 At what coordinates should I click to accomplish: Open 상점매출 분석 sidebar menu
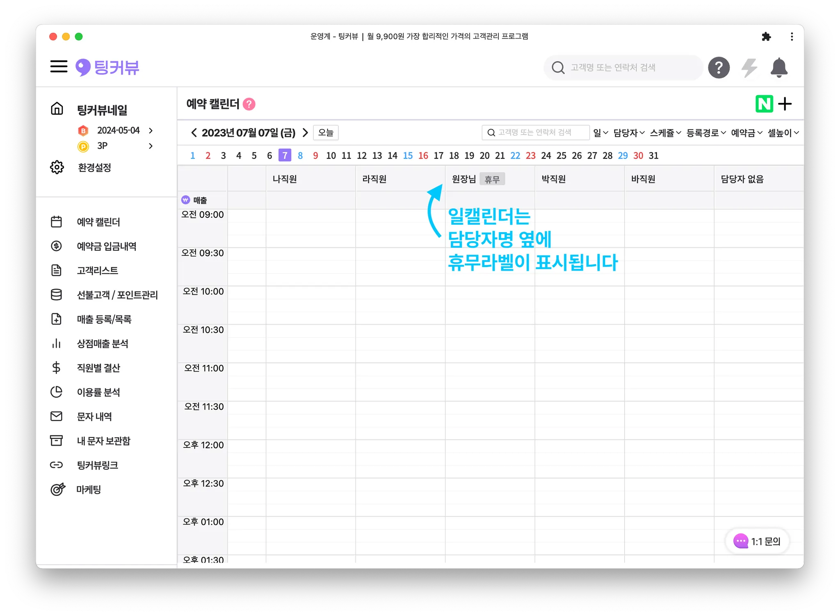(x=102, y=344)
